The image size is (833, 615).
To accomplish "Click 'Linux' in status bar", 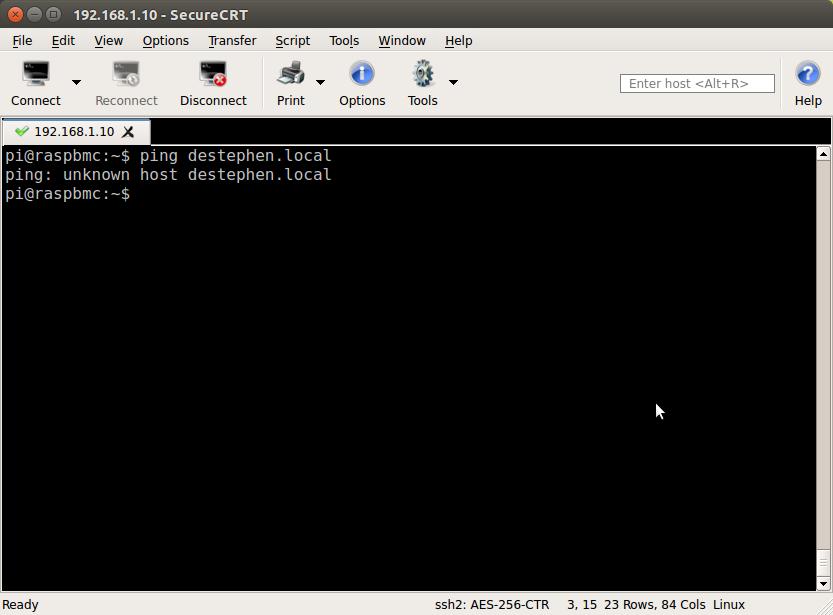I will coord(729,605).
